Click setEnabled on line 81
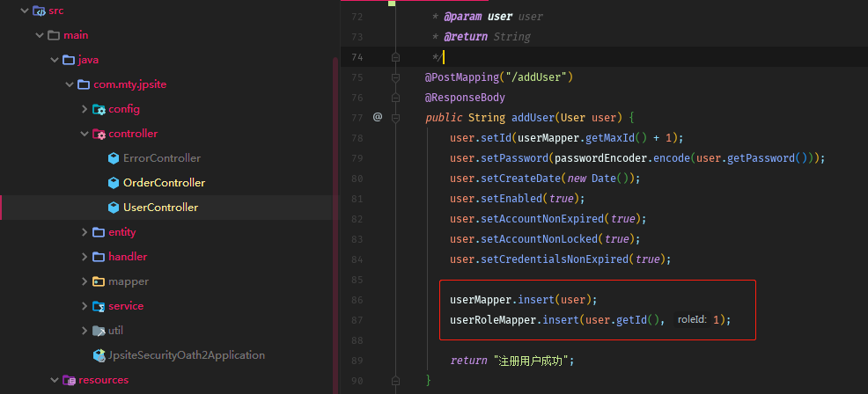Image resolution: width=868 pixels, height=394 pixels. [512, 199]
